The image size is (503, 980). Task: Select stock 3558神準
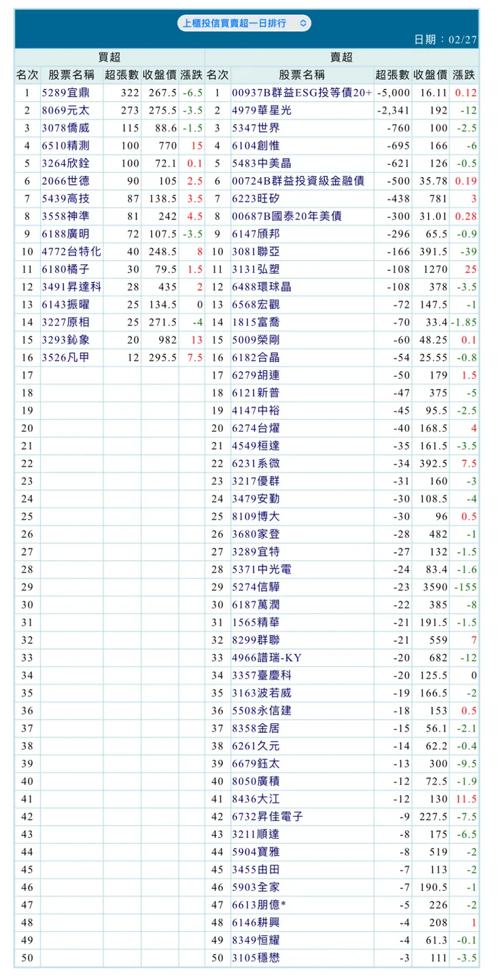point(65,216)
